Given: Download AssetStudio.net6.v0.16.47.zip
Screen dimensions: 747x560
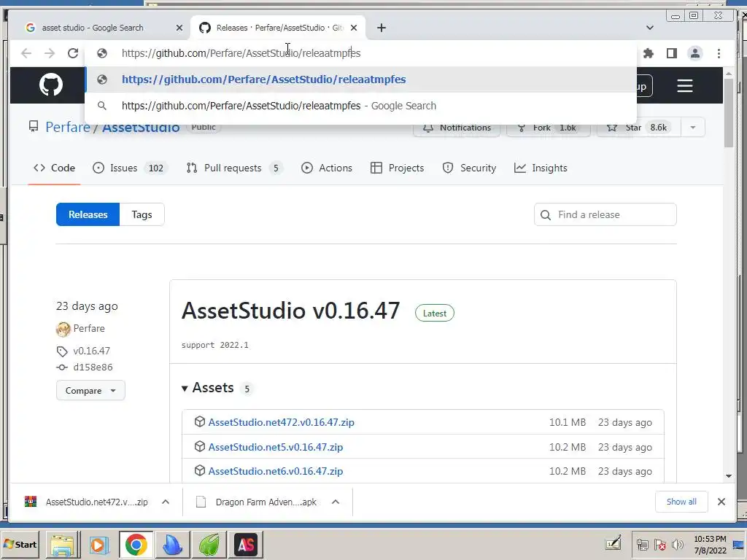Looking at the screenshot, I should 275,472.
